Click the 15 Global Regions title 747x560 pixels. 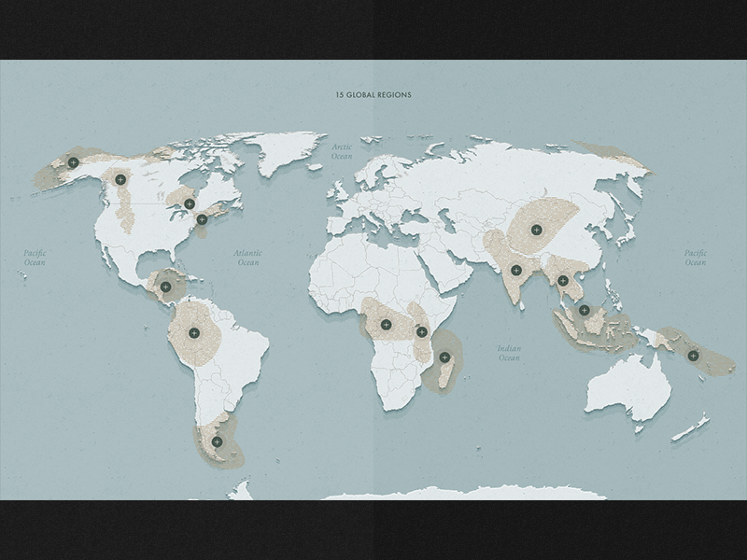373,93
